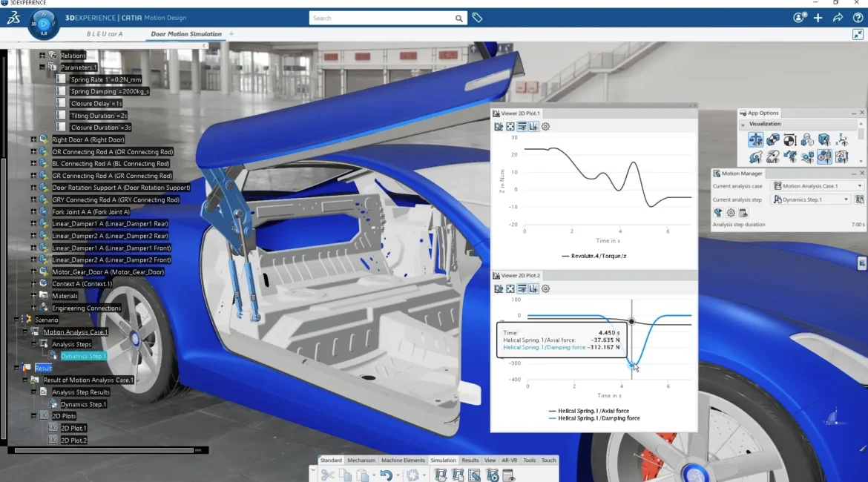Toggle the center-of-mass dimension icon in App Options

click(790, 139)
